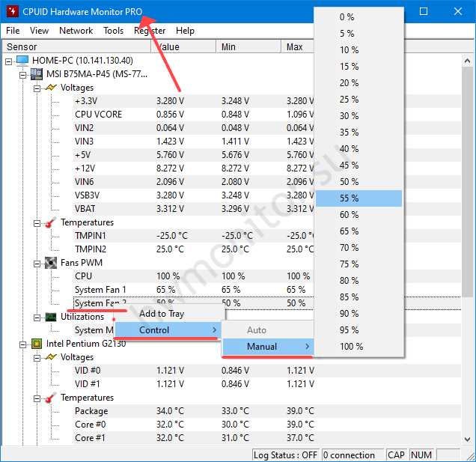Choose 50 % from the speed list
The width and height of the screenshot is (476, 462).
[358, 182]
